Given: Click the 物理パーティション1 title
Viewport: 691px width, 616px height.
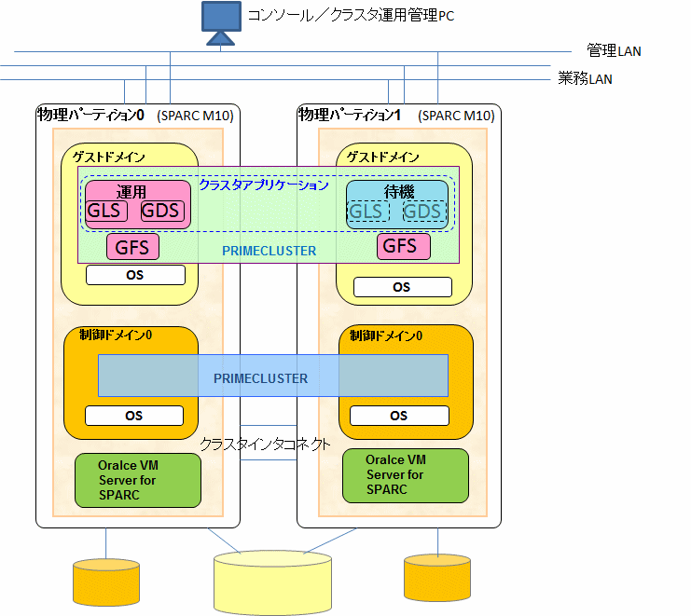Looking at the screenshot, I should [x=350, y=115].
